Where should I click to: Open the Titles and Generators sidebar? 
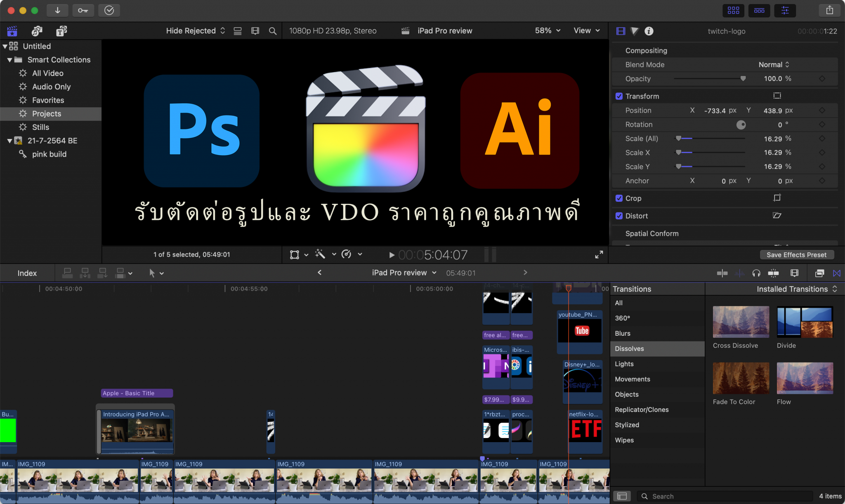(61, 31)
